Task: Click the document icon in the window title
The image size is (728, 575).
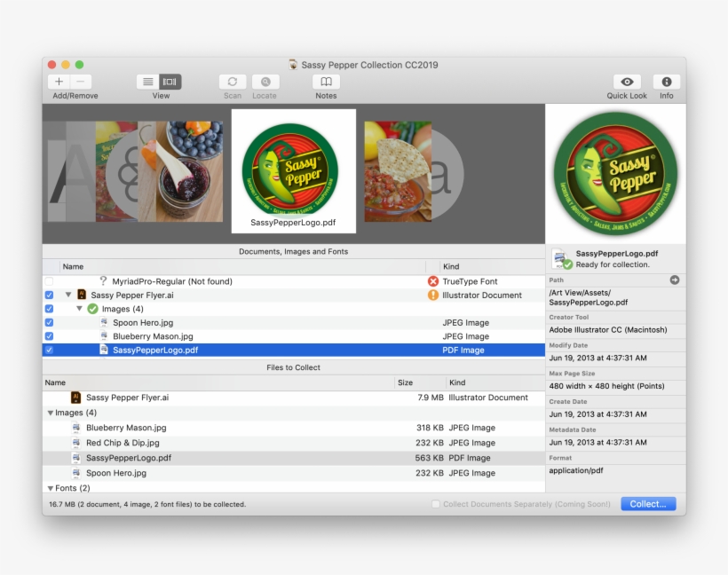Action: click(x=293, y=65)
